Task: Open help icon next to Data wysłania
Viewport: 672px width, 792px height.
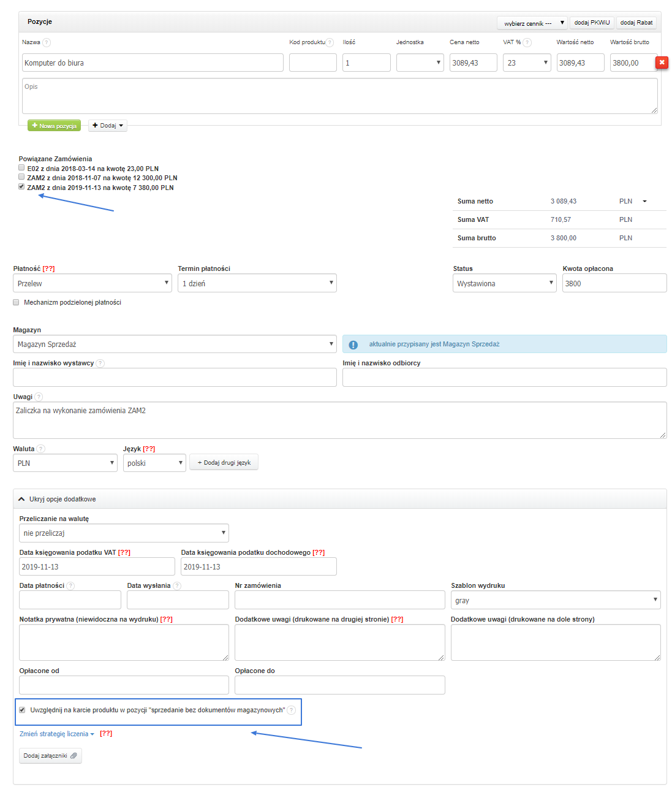Action: point(177,585)
